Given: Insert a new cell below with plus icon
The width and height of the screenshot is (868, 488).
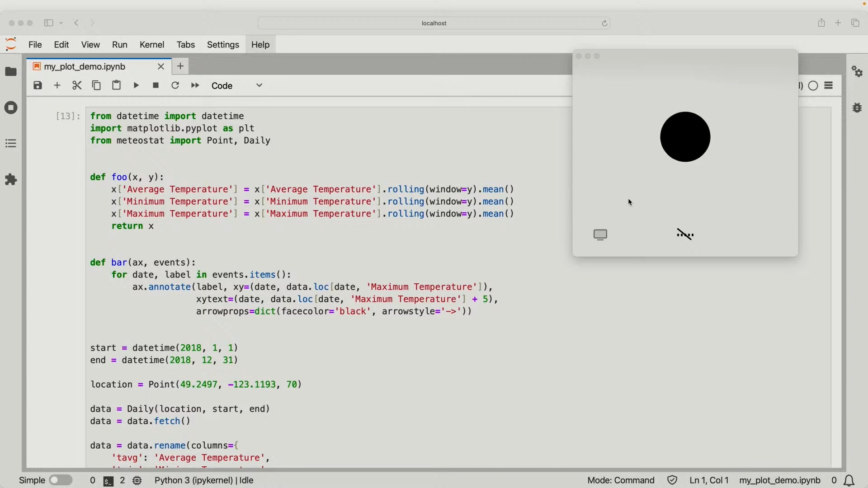Looking at the screenshot, I should click(57, 85).
